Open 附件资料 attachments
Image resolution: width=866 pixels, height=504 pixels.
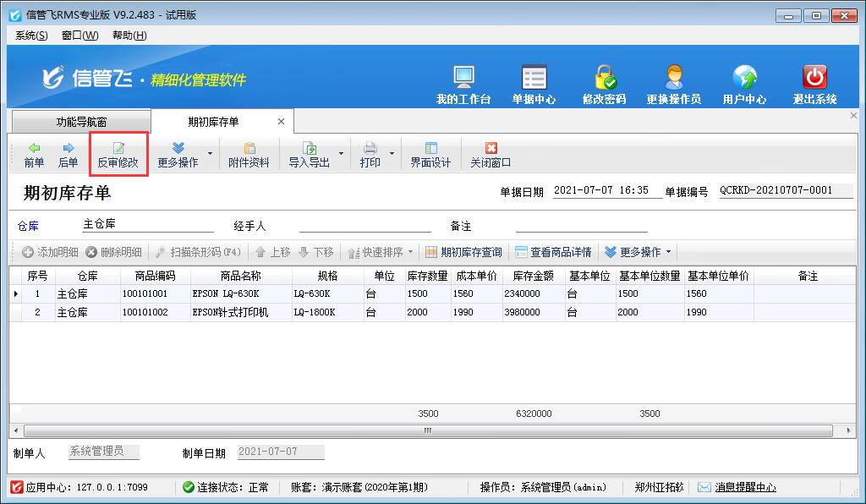coord(249,154)
